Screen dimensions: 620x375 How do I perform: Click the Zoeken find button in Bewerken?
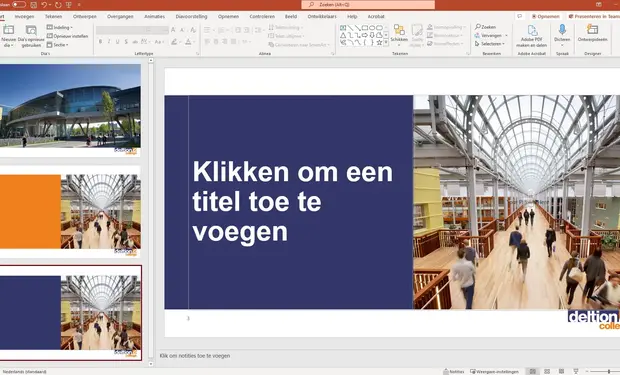[485, 27]
